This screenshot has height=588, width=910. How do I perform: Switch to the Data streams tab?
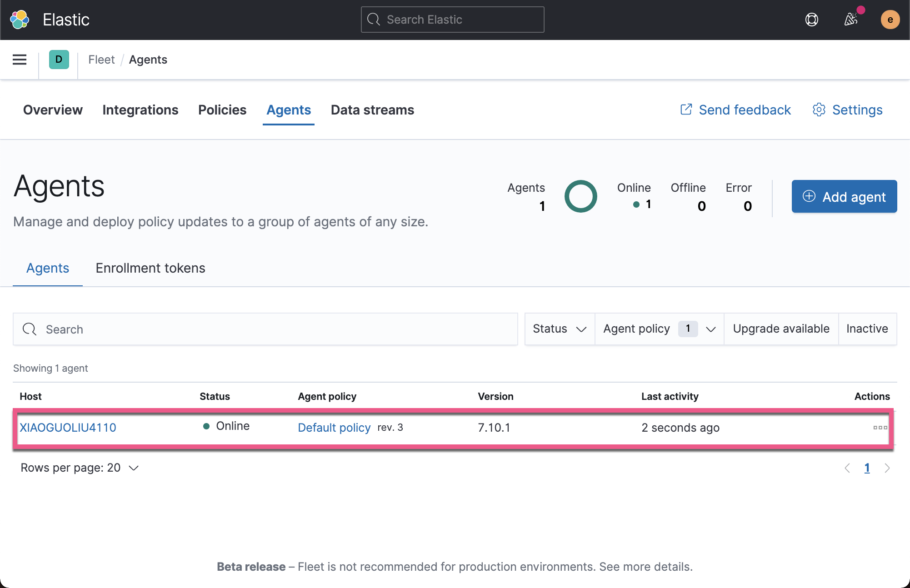372,110
